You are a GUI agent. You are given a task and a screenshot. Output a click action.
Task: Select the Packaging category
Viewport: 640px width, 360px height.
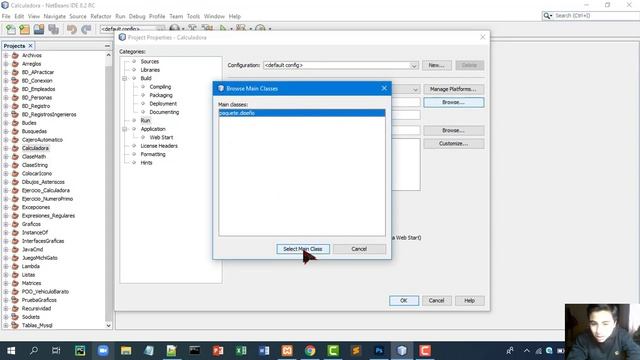click(x=161, y=95)
